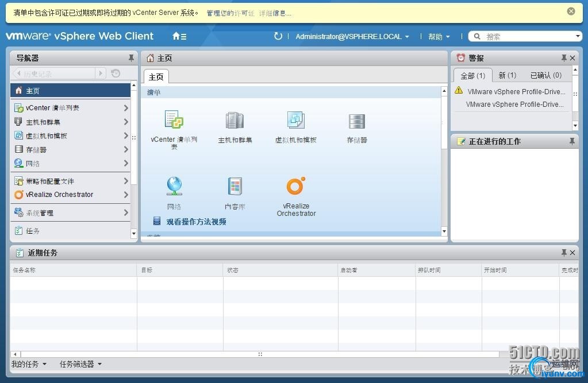Select 策略和配置文件 in navigator
The width and height of the screenshot is (588, 383).
71,181
